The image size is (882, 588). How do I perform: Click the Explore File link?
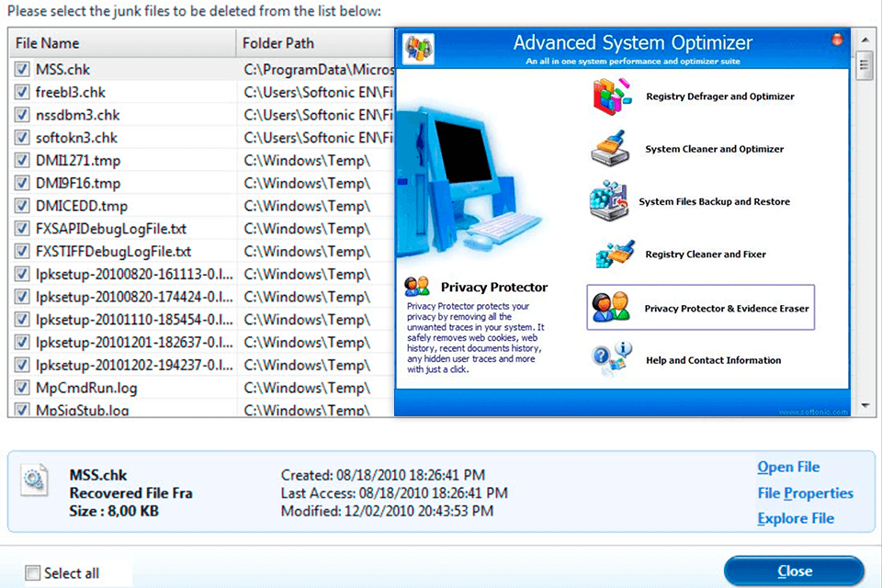click(x=796, y=518)
